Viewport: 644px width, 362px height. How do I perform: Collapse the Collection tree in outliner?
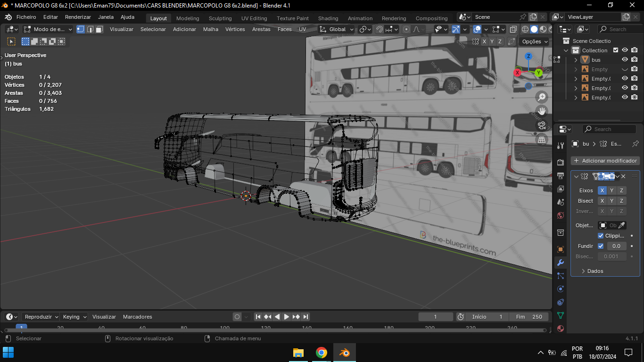click(566, 50)
